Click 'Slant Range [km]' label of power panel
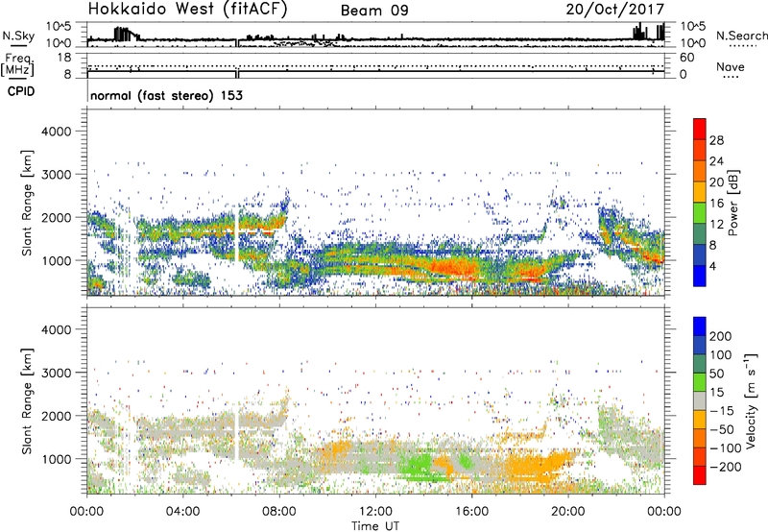768x532 pixels. point(27,203)
